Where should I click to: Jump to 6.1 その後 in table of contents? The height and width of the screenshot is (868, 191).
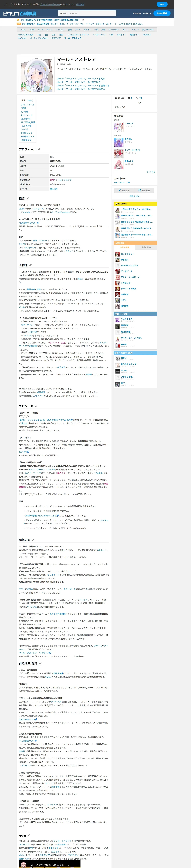[x=27, y=126]
